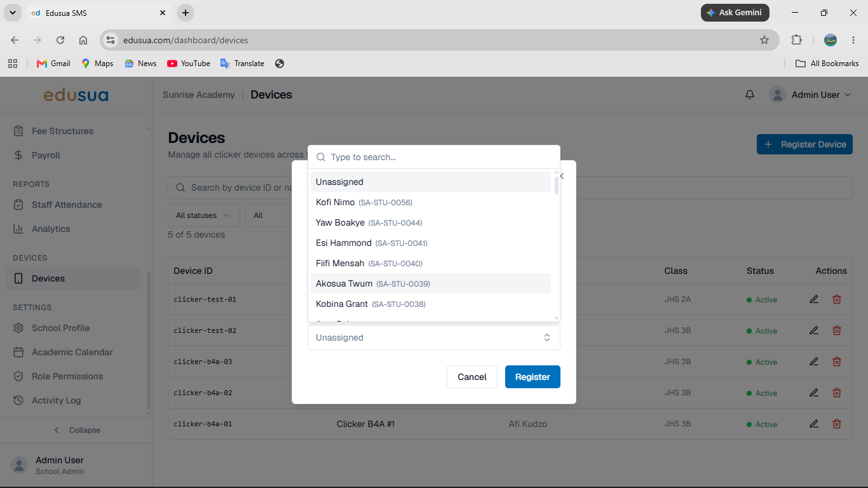Click Afi Kudzo student name
The image size is (868, 488).
point(528,424)
